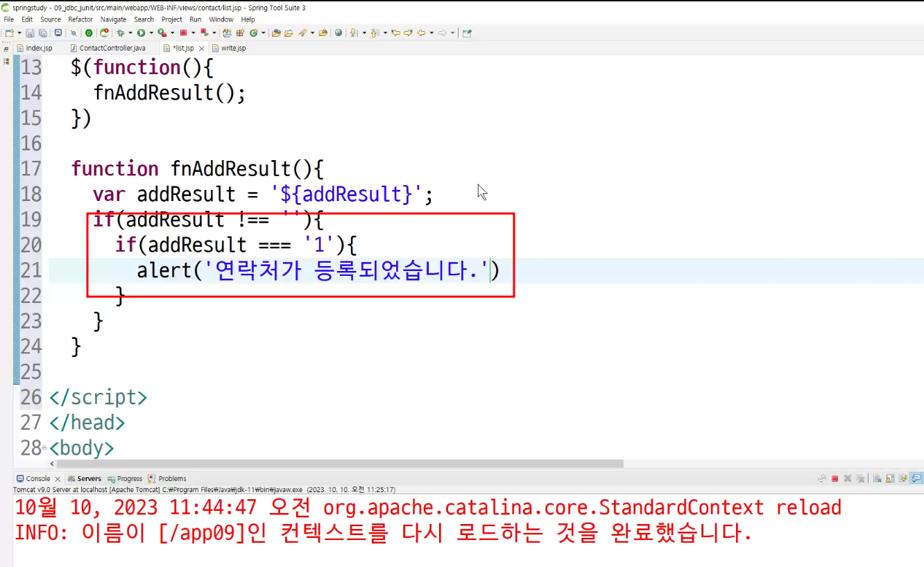Switch to the ContactController.java tab

click(108, 48)
